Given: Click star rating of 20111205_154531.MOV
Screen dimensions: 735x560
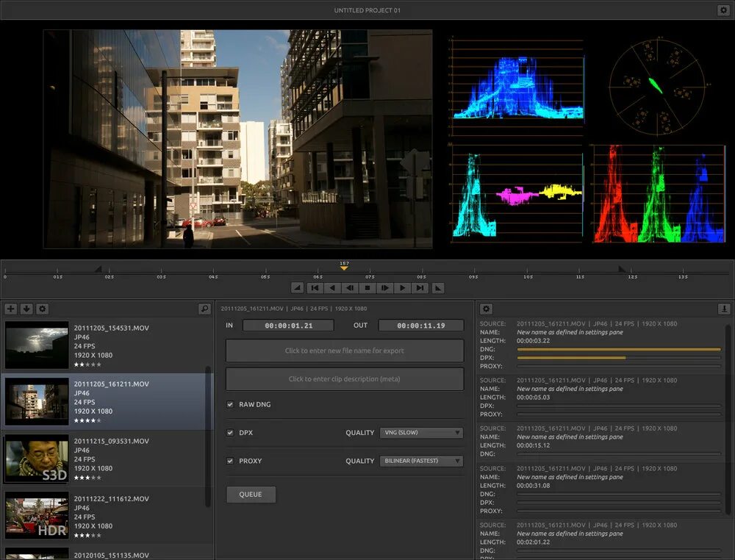Looking at the screenshot, I should [x=87, y=364].
